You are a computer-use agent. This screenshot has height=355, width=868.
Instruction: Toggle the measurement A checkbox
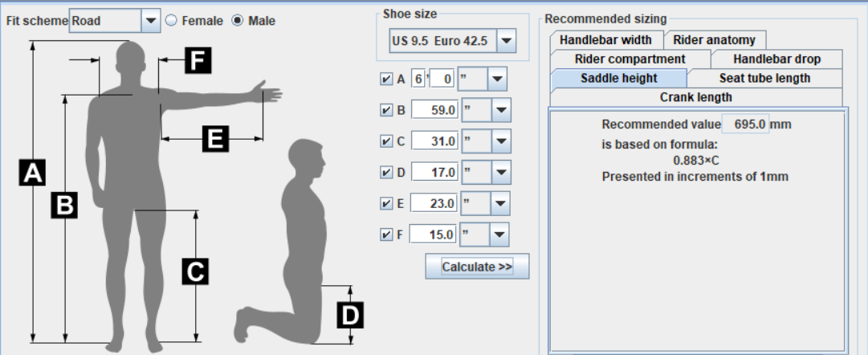[386, 80]
